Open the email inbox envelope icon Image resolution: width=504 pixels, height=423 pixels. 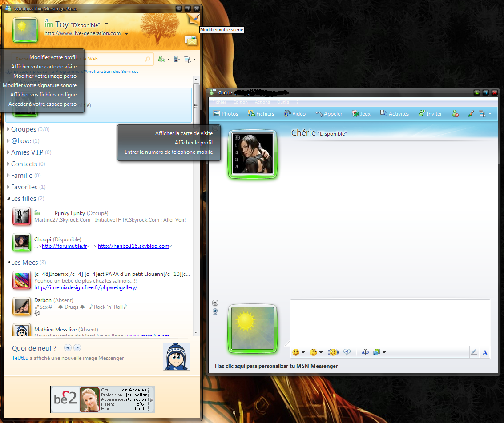click(191, 40)
